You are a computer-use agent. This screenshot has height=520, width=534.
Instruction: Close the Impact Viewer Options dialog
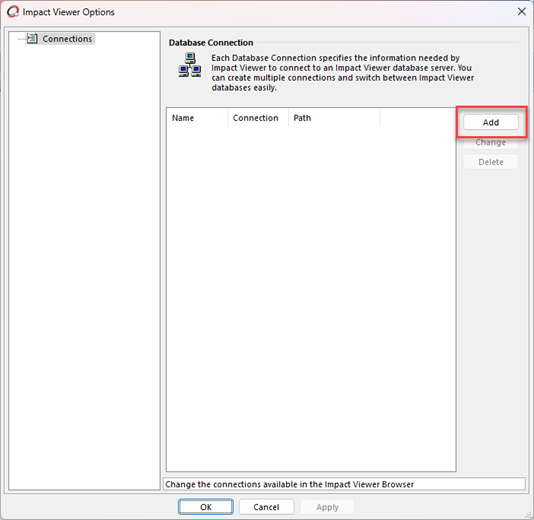point(521,12)
